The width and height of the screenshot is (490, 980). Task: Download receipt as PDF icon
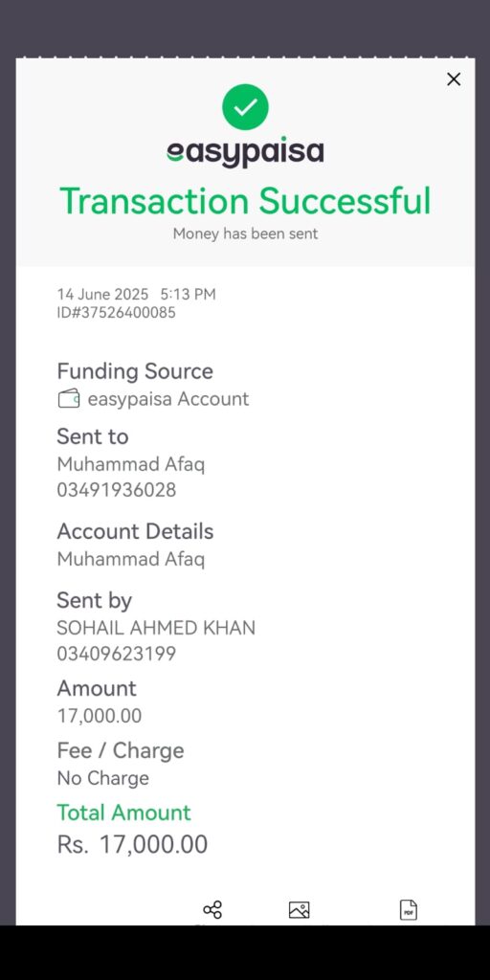pos(408,910)
